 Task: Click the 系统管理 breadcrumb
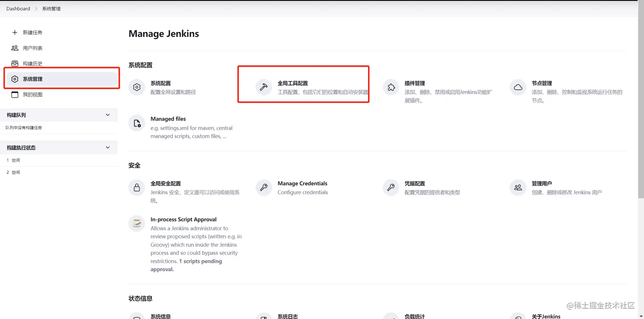51,9
